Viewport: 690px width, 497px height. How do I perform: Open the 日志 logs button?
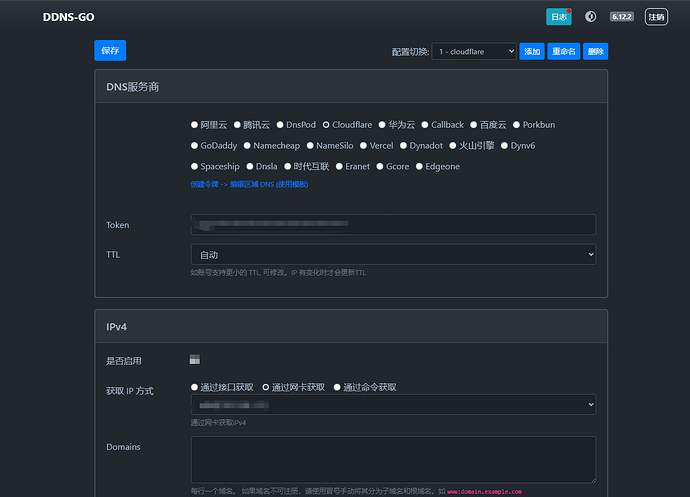558,17
